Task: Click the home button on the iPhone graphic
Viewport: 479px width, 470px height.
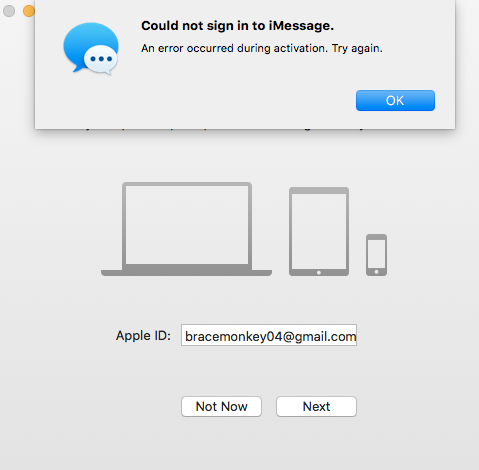Action: (376, 272)
